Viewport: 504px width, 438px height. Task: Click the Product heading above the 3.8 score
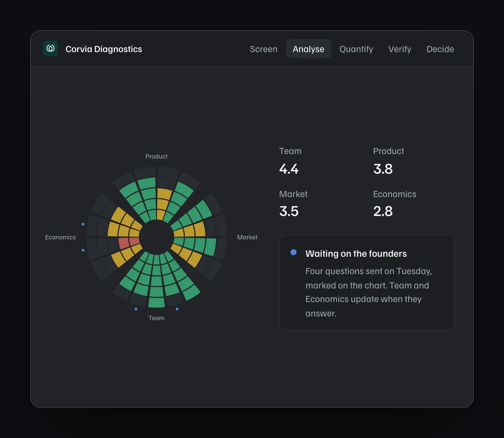pos(389,151)
